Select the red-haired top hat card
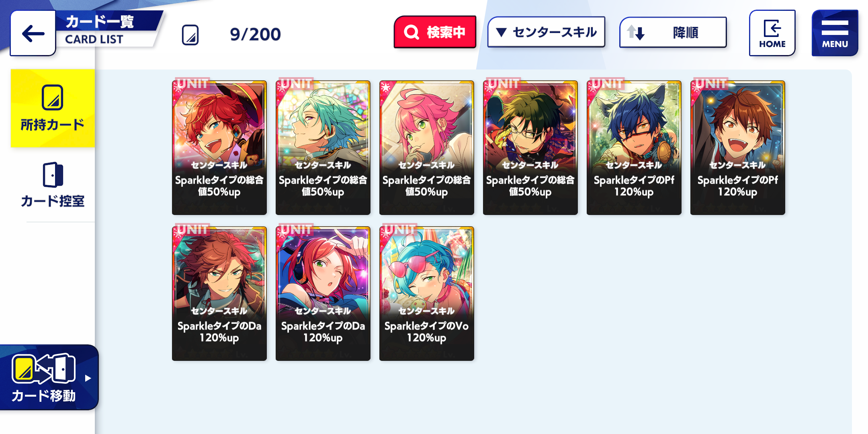This screenshot has width=868, height=434. tap(219, 147)
